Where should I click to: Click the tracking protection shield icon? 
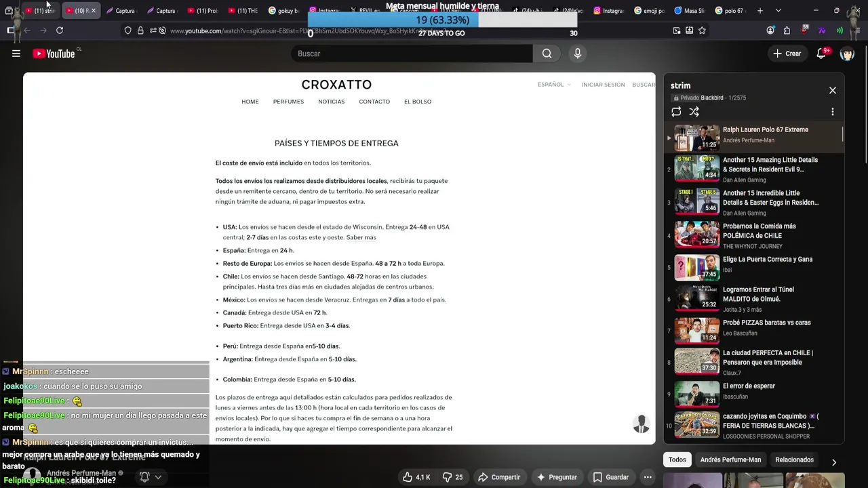coord(127,30)
